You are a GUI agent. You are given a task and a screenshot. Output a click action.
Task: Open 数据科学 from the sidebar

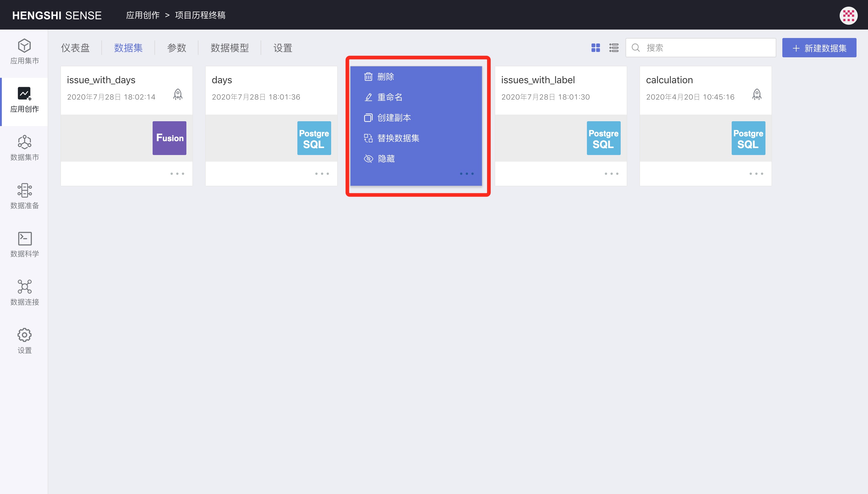pyautogui.click(x=24, y=245)
